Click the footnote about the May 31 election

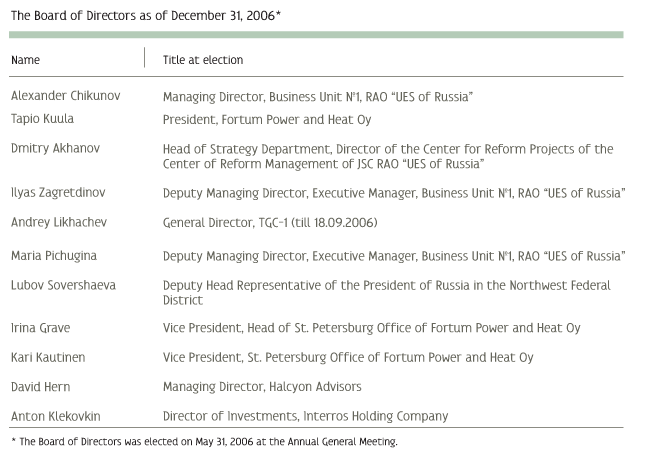tap(204, 442)
